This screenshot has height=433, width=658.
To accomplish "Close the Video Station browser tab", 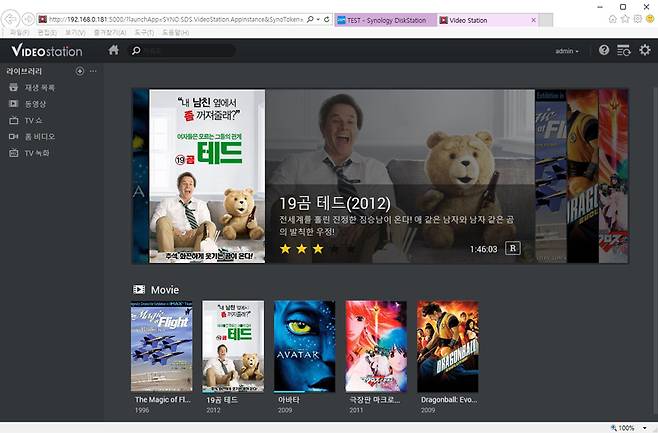I will click(x=533, y=20).
